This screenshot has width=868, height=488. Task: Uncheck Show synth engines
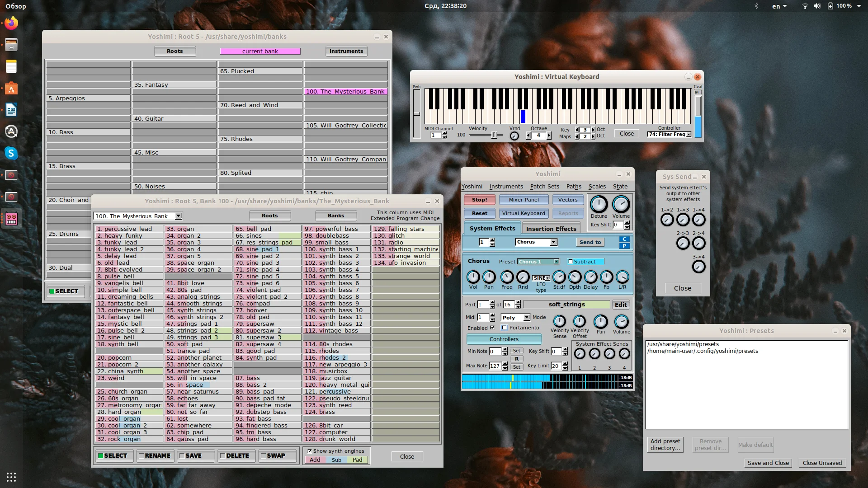pos(310,451)
